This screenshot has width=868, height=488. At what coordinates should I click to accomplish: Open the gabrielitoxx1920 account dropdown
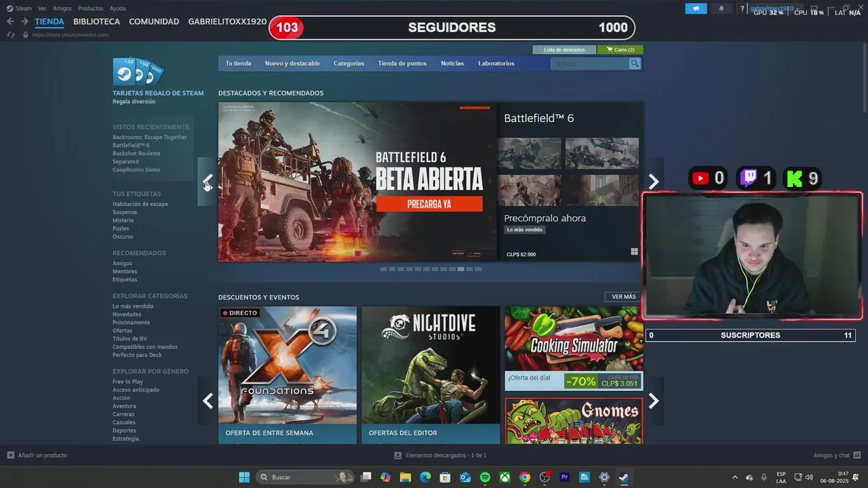774,9
